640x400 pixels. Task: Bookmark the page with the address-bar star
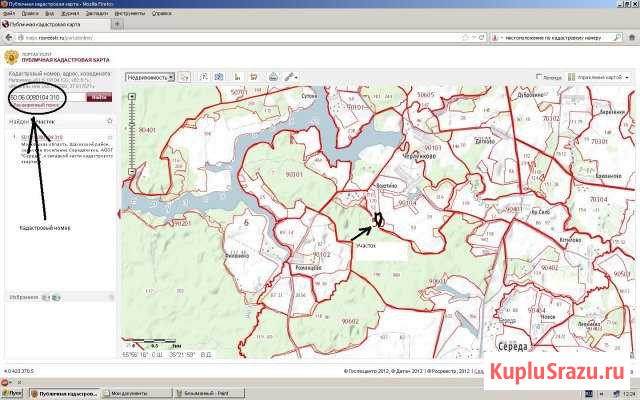point(465,38)
